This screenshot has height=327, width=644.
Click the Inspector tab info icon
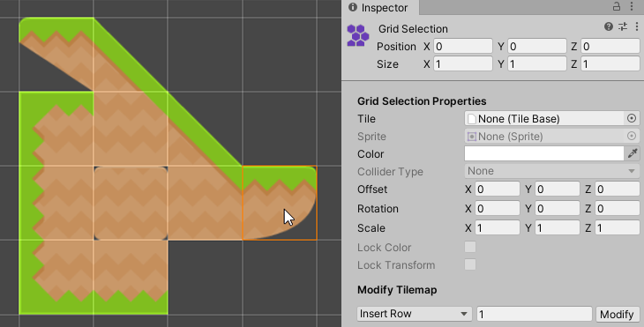click(x=352, y=7)
